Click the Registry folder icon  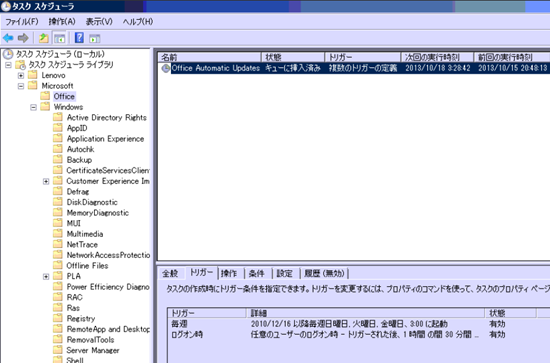(58, 318)
